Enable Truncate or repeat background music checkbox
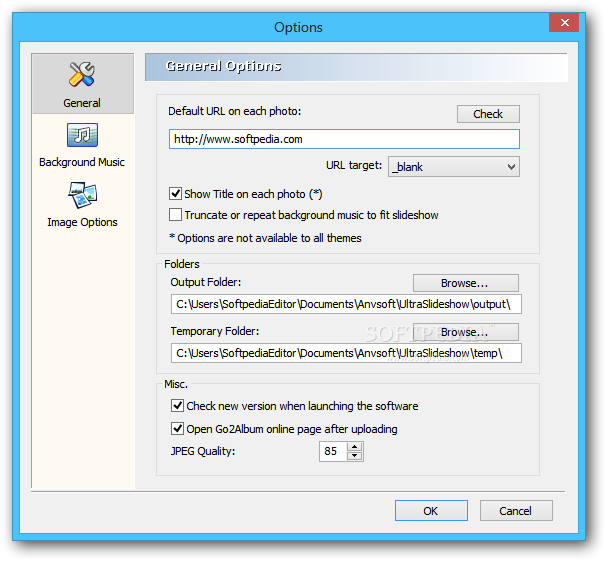Viewport: 606px width, 561px height. 175,214
